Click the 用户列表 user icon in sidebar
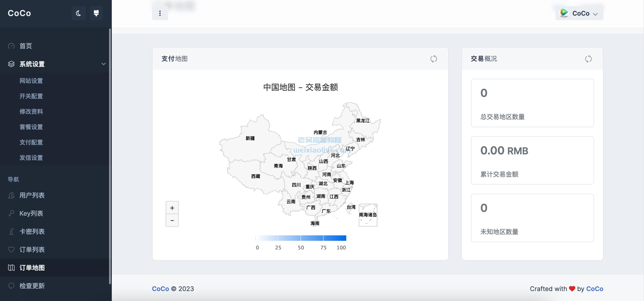This screenshot has height=301, width=644. click(x=11, y=195)
